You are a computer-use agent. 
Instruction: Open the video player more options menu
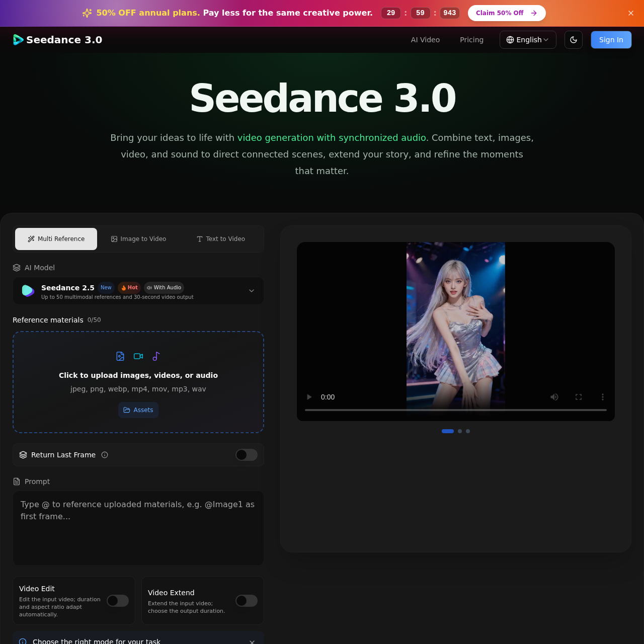[603, 397]
